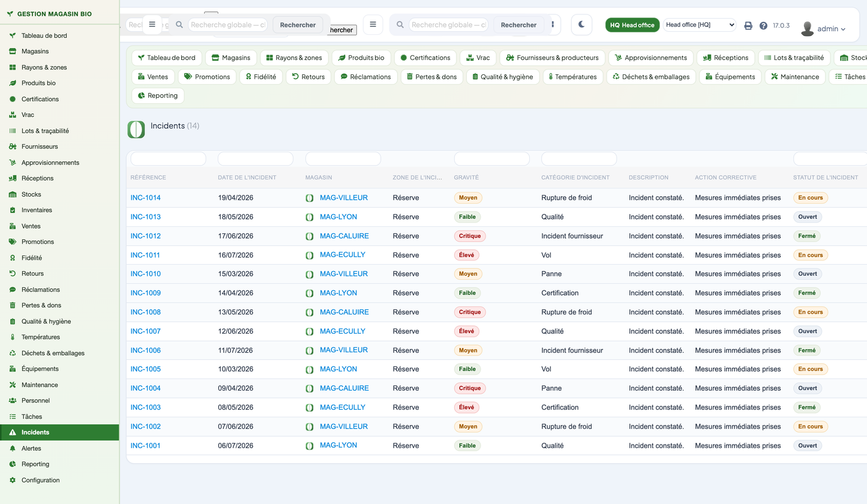Click the Référence column filter field
The width and height of the screenshot is (867, 504).
(168, 159)
